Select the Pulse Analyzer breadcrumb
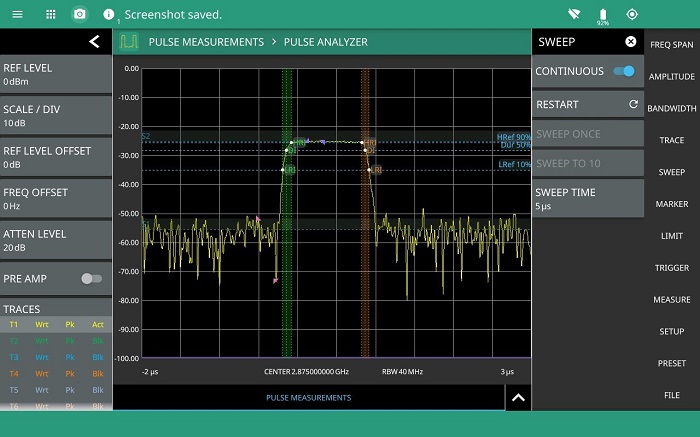700x437 pixels. [325, 42]
